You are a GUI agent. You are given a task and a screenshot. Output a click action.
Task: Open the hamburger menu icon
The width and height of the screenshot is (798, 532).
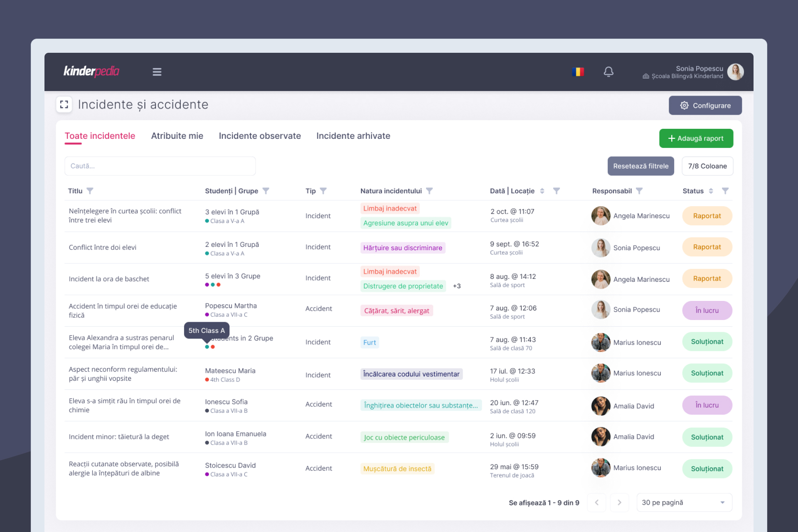157,72
